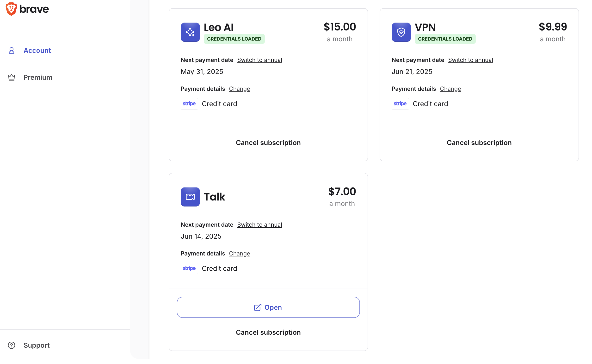Click Payment details label in VPN card

(414, 89)
